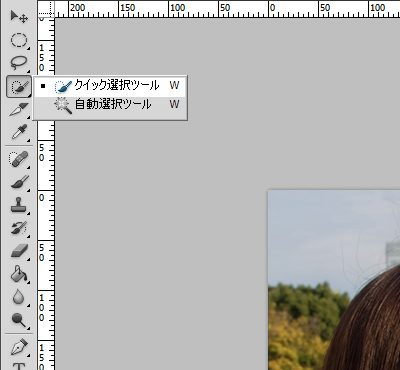Choose 自動選択ツール from the flyout menu
The image size is (400, 370).
(110, 105)
